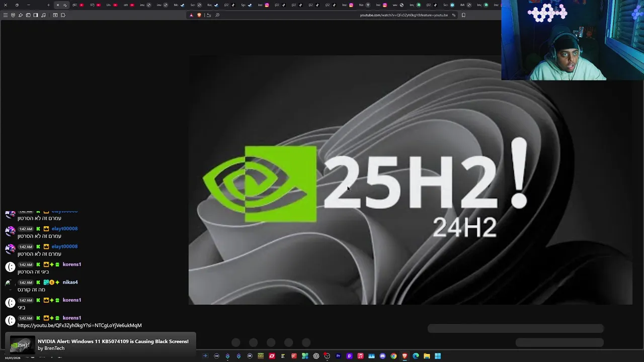Viewport: 644px width, 362px height.
Task: Click the 25H2 video player frame
Action: (410, 180)
